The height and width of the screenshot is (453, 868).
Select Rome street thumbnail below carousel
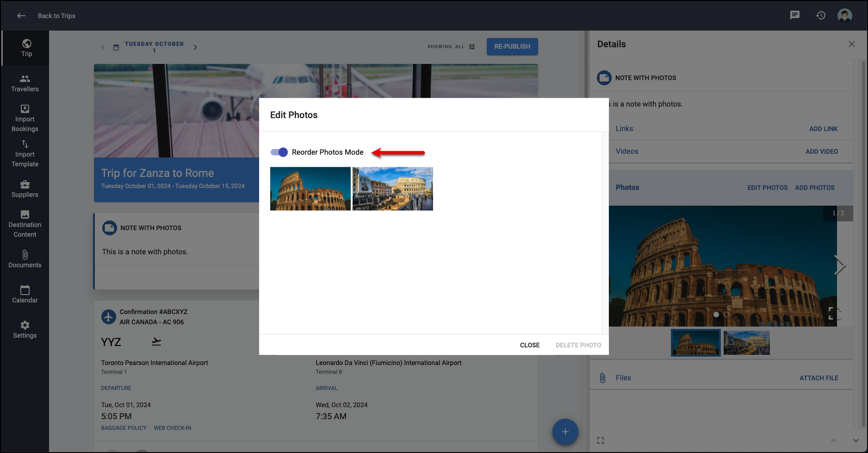click(747, 343)
